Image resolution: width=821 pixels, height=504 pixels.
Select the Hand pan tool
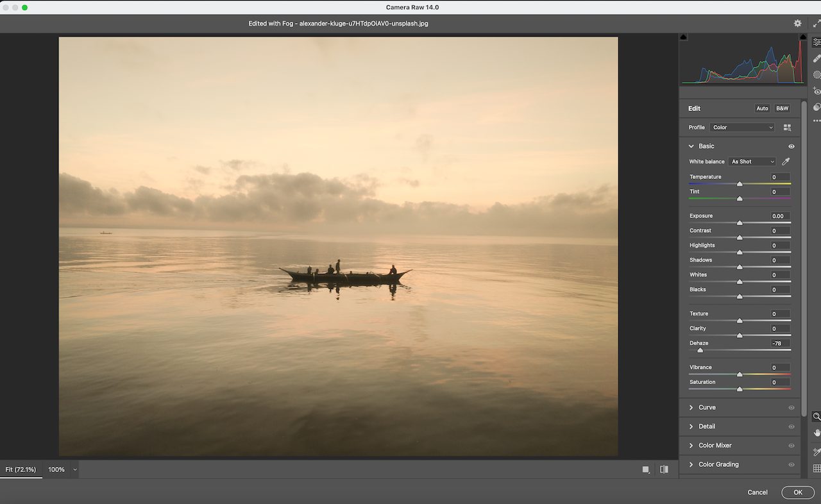817,433
